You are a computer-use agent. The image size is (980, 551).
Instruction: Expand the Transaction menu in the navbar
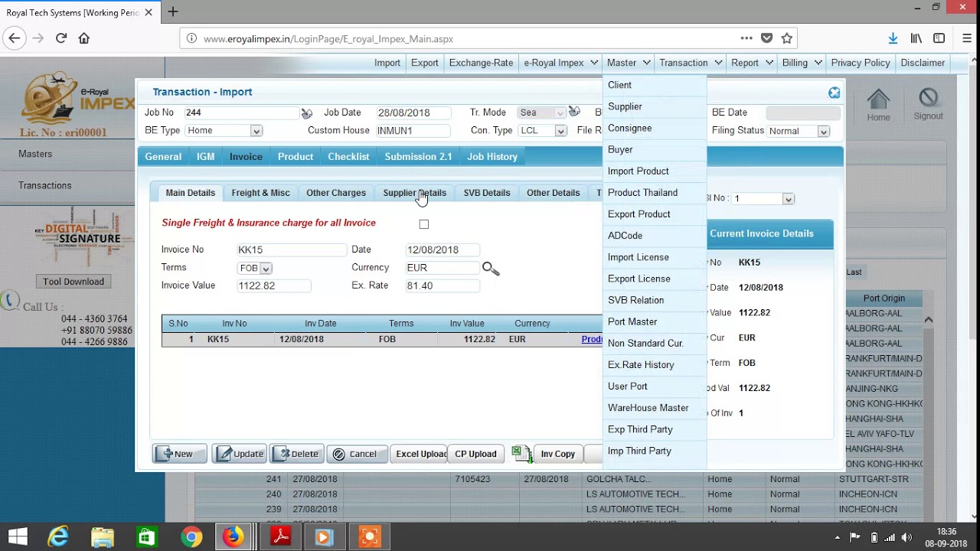coord(691,63)
